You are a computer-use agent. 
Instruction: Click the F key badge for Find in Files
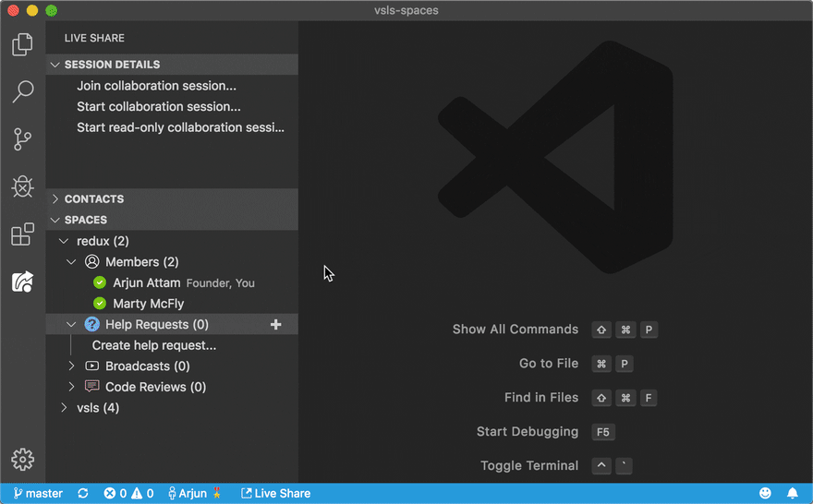tap(649, 398)
